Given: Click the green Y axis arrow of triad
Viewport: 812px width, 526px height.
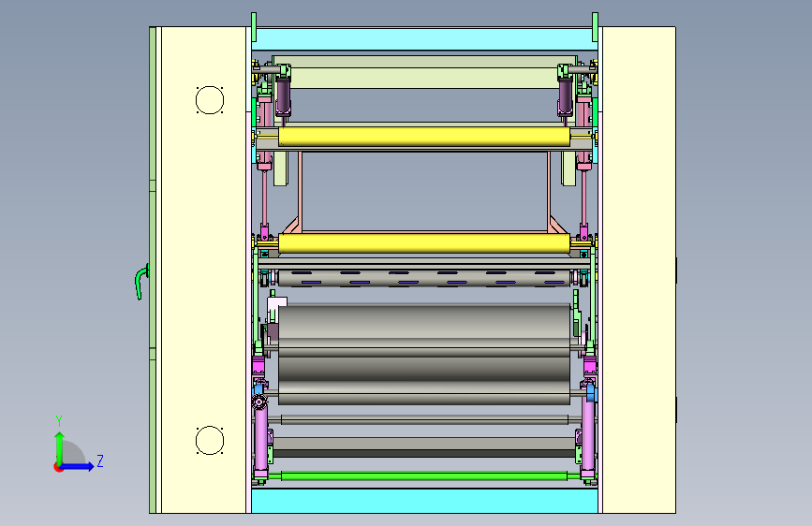Looking at the screenshot, I should tap(60, 447).
